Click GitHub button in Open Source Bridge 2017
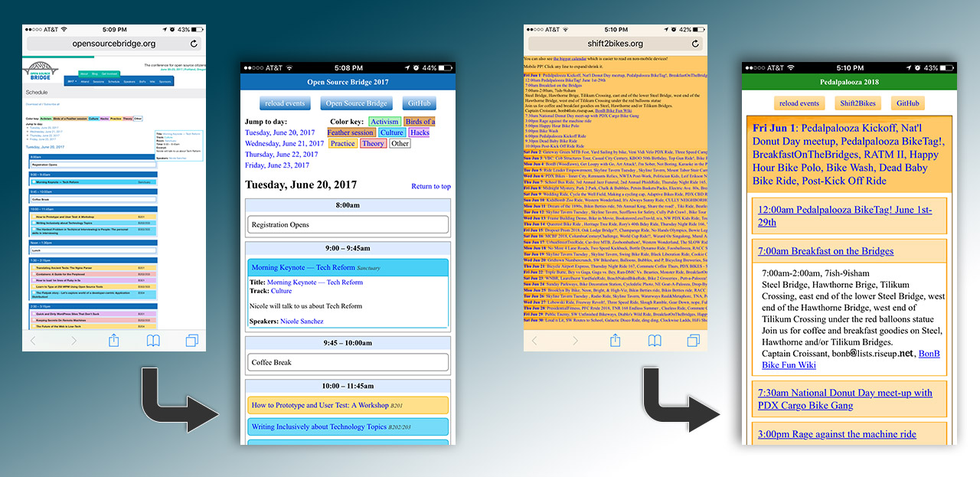980x477 pixels. 419,104
